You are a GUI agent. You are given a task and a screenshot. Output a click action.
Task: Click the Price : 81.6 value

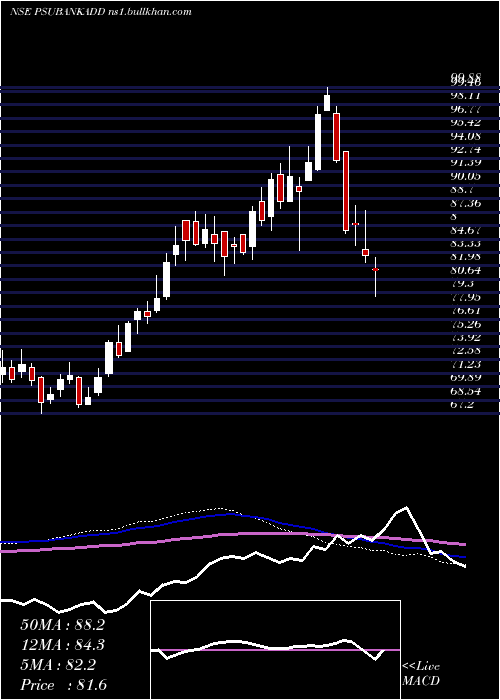[x=63, y=685]
